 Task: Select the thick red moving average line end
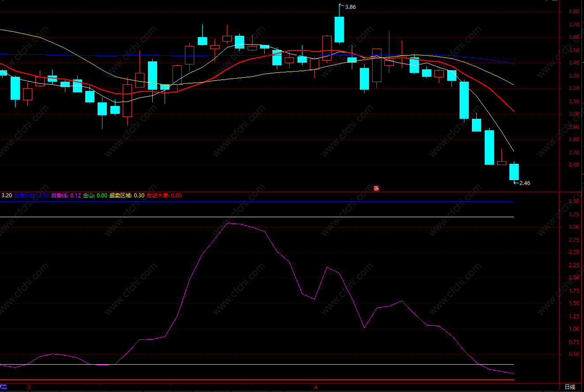(512, 109)
